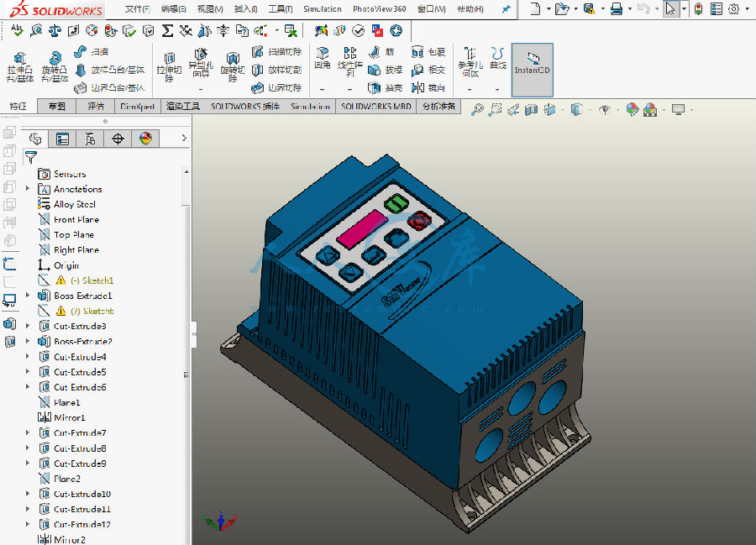Open the 曲线 curves tool
This screenshot has width=756, height=545.
tap(498, 59)
